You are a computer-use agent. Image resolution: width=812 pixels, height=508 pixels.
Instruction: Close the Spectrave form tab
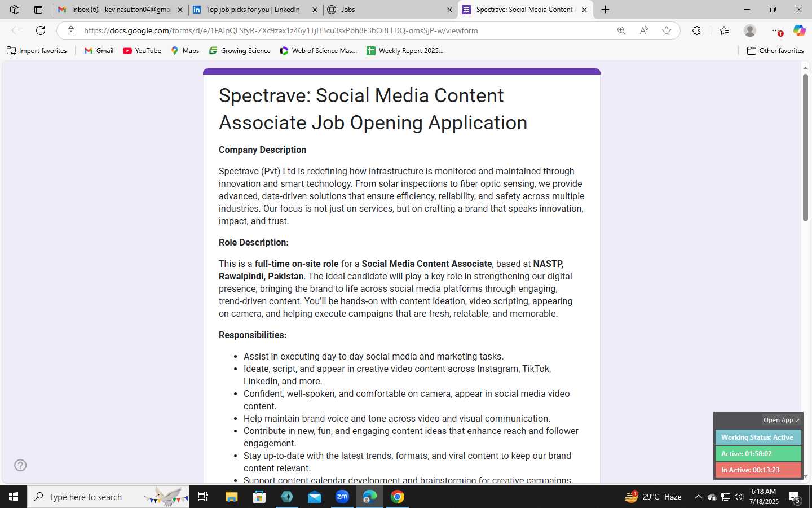point(585,10)
